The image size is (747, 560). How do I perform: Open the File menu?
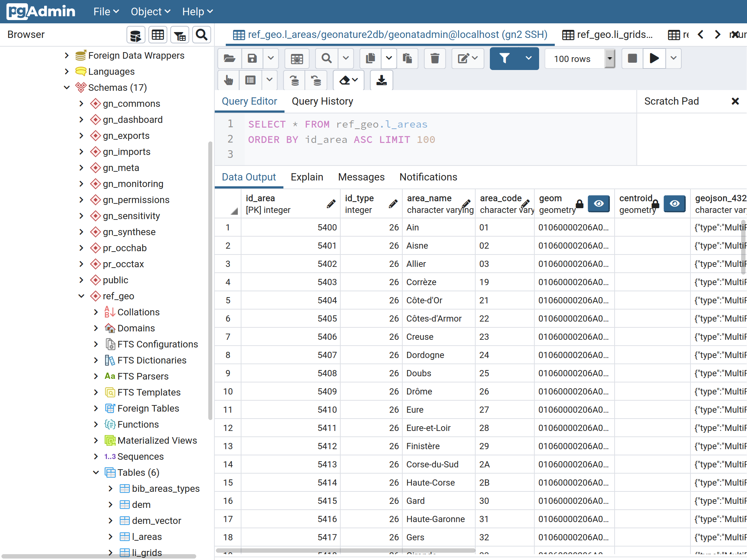pos(106,12)
